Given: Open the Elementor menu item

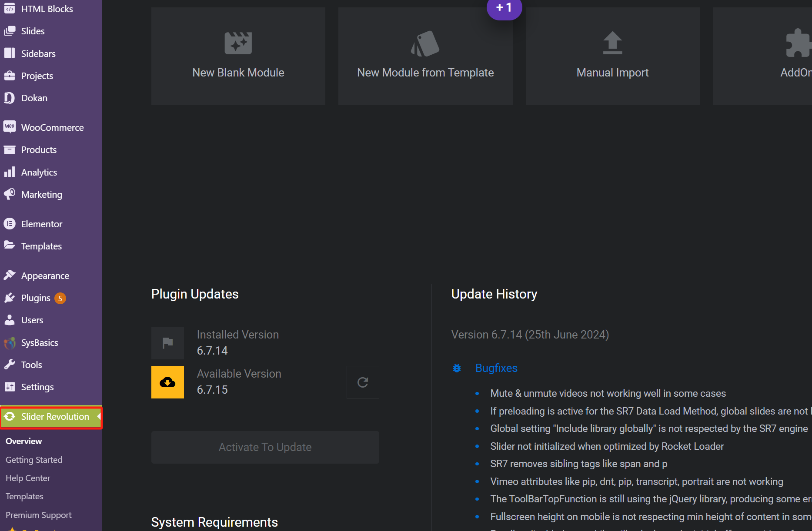Looking at the screenshot, I should [x=42, y=224].
